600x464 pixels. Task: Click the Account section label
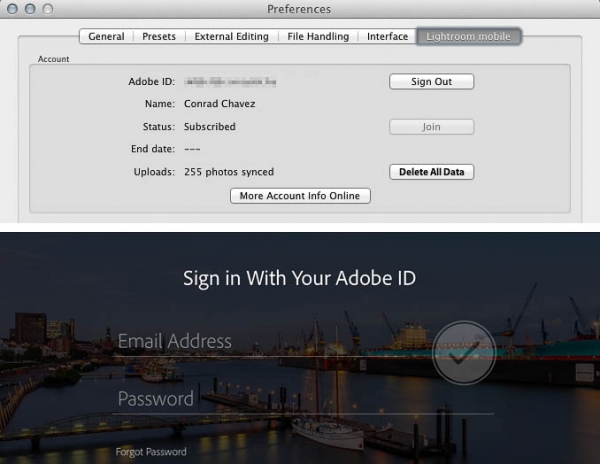(x=54, y=59)
